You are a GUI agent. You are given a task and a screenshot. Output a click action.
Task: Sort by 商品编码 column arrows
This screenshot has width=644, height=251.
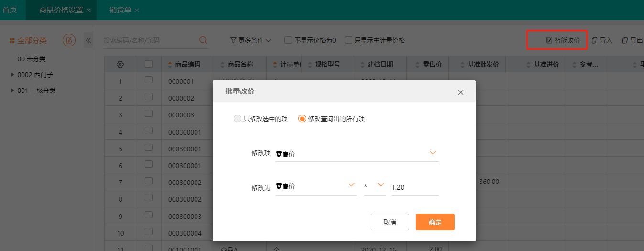[170, 64]
